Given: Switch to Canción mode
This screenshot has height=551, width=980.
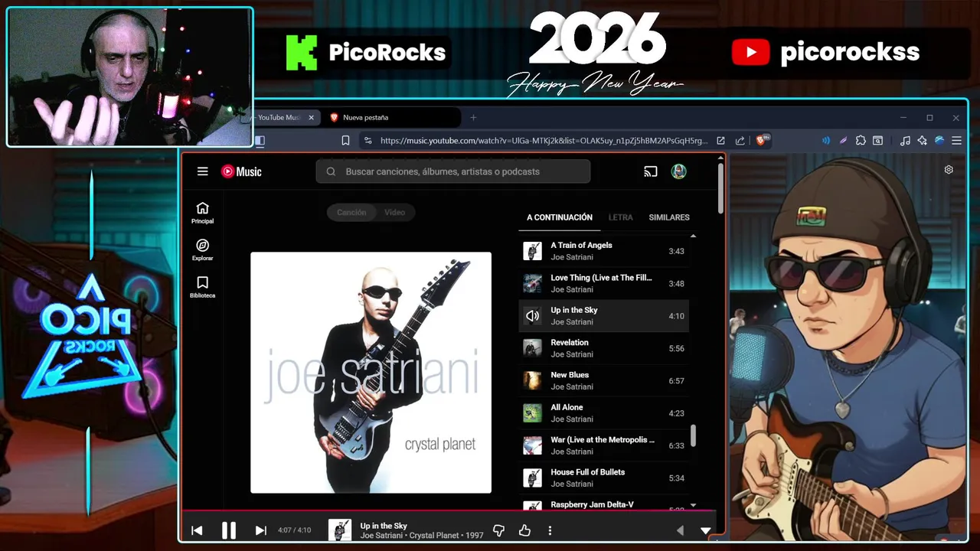Looking at the screenshot, I should pyautogui.click(x=351, y=213).
